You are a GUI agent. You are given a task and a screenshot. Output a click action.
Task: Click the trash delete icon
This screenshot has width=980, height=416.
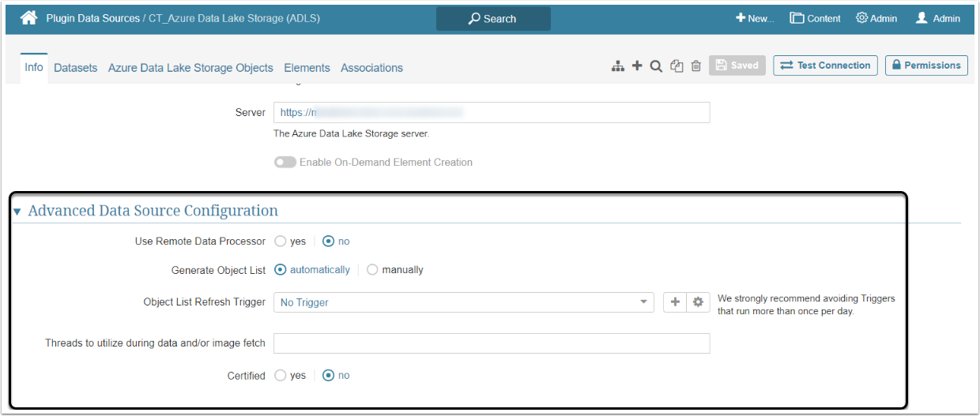[x=696, y=66]
